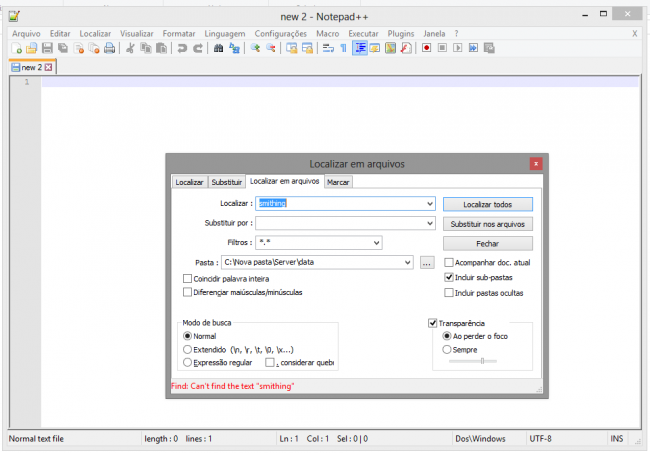Click the Close document toolbar icon
Image resolution: width=650 pixels, height=453 pixels.
point(78,48)
